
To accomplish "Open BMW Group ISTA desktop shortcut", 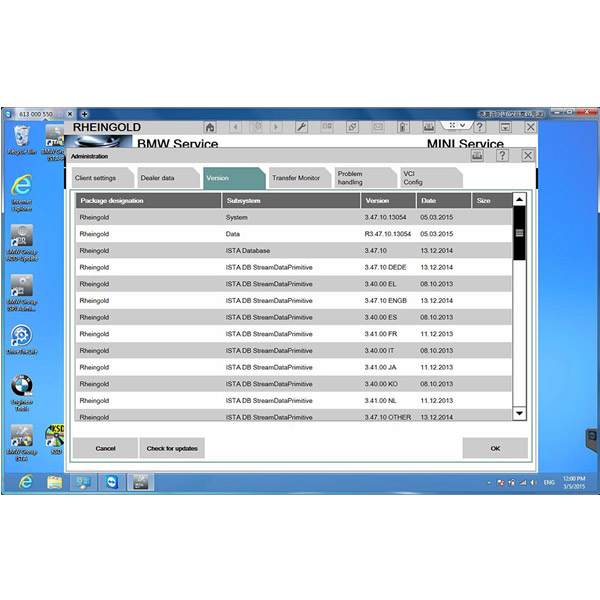I will click(x=22, y=443).
